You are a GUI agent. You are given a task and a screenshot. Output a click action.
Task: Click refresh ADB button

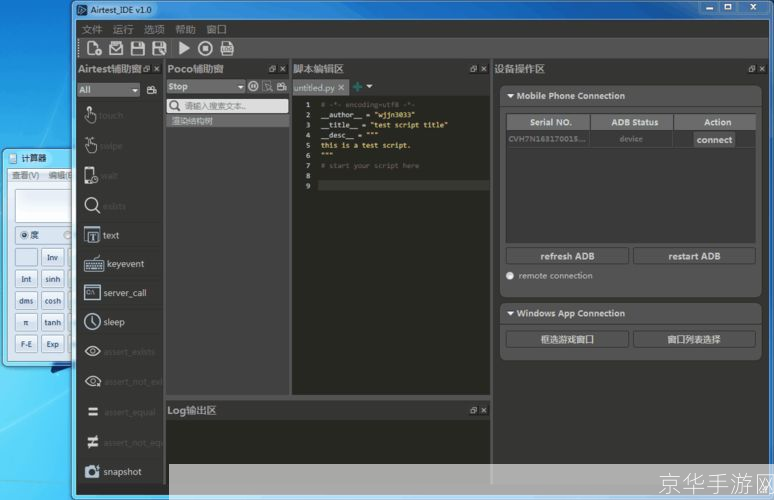[x=567, y=256]
